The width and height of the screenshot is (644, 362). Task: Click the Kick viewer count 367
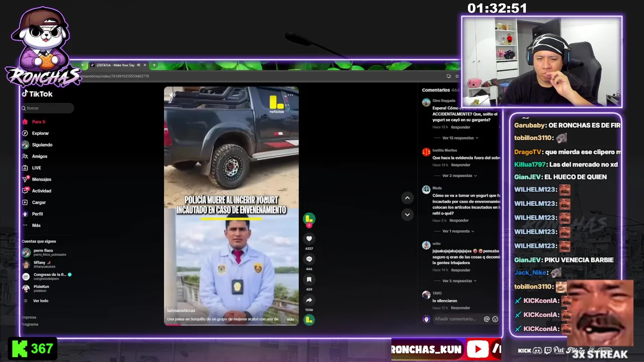[42, 349]
